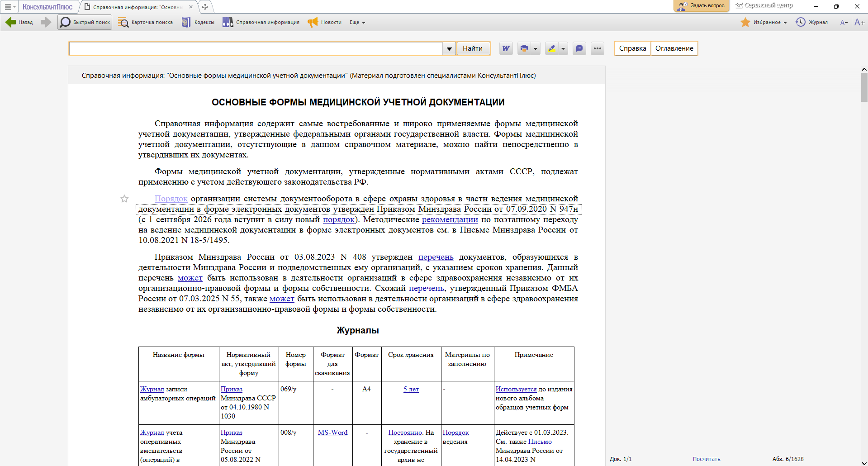Image resolution: width=868 pixels, height=466 pixels.
Task: Go back with the green Назад arrow
Action: click(x=19, y=22)
